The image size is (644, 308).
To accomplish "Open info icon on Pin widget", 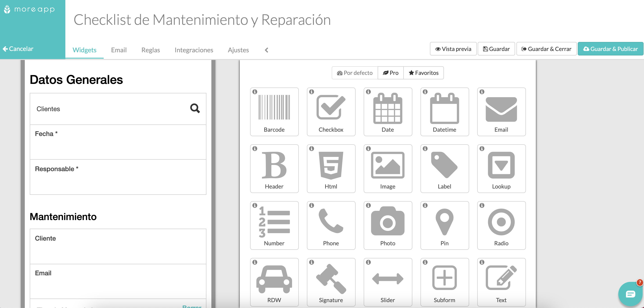I will (x=425, y=205).
